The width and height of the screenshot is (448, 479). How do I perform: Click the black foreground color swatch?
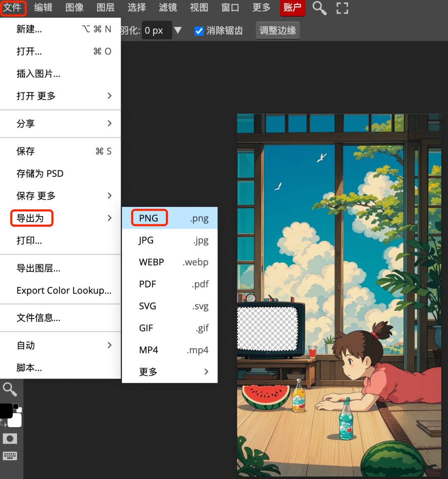coord(6,411)
